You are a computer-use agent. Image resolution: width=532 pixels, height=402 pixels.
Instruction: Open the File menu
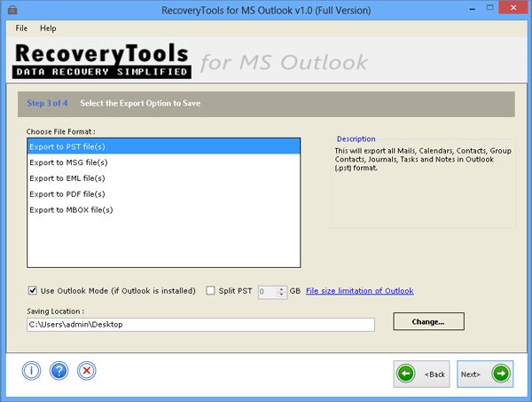tap(21, 28)
